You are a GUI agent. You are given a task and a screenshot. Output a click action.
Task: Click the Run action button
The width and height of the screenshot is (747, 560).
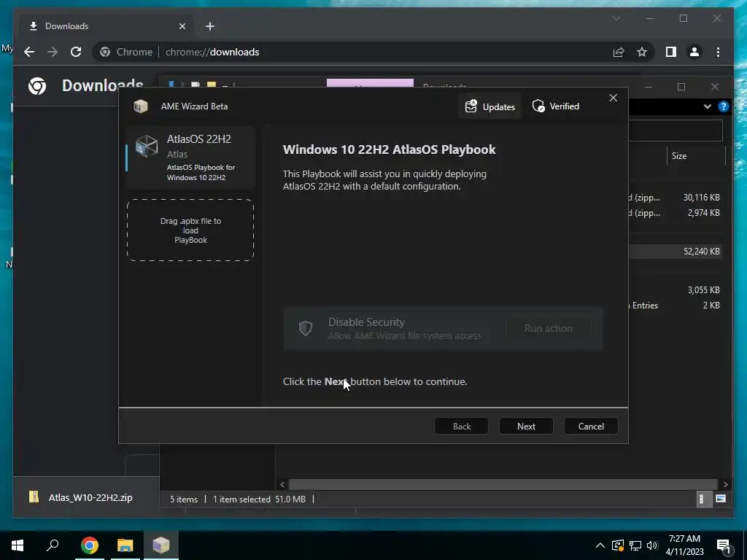(x=549, y=328)
